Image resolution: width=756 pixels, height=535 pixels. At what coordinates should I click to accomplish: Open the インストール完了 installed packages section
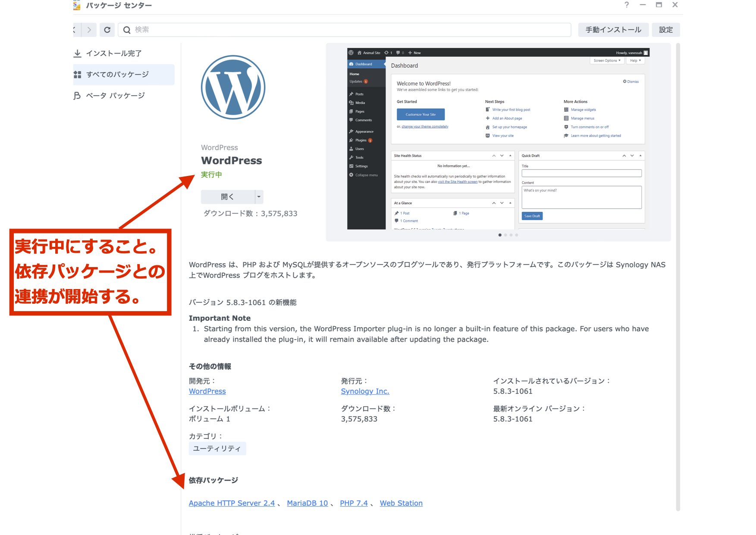pyautogui.click(x=114, y=53)
